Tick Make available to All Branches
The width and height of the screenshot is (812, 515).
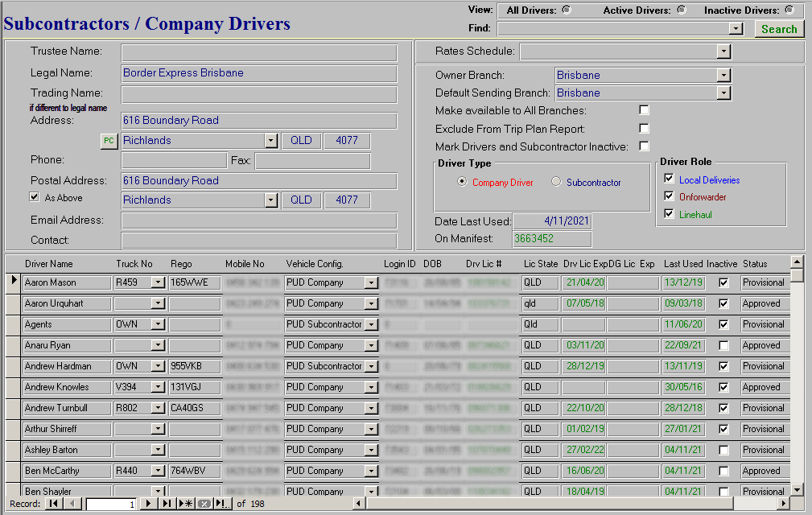click(645, 110)
